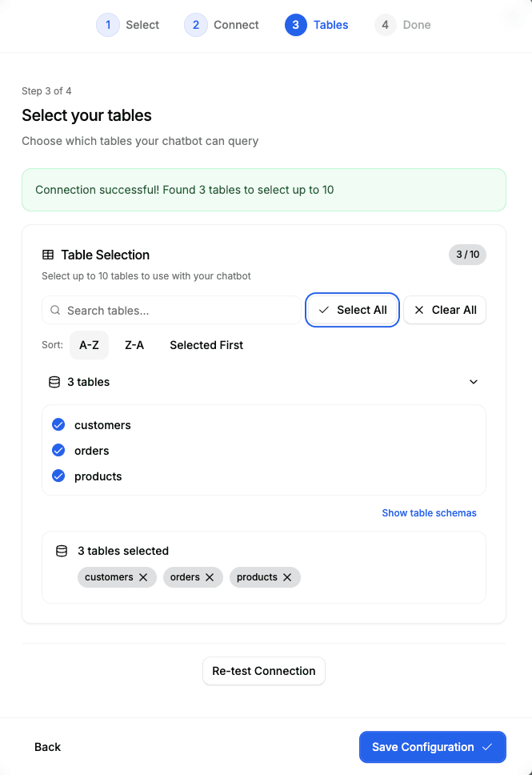Viewport: 532px width, 775px height.
Task: Click the X icon inside Clear All
Action: (x=421, y=310)
